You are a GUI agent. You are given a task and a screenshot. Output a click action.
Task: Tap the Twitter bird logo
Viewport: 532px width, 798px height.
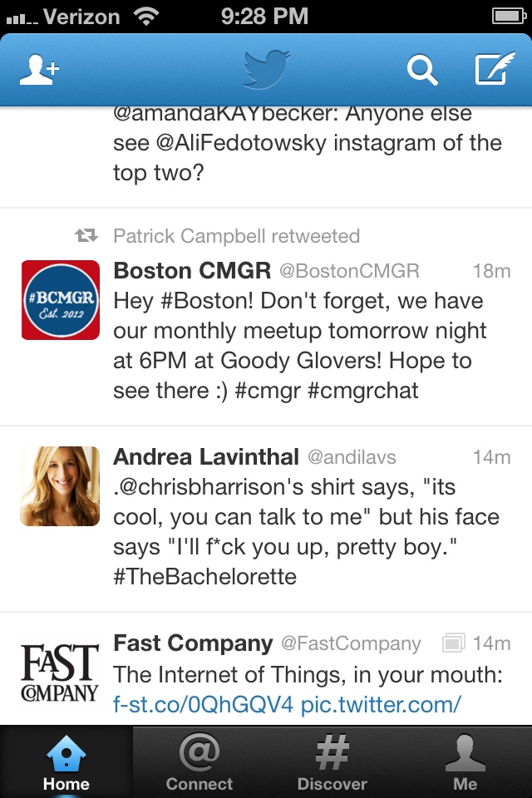(266, 69)
